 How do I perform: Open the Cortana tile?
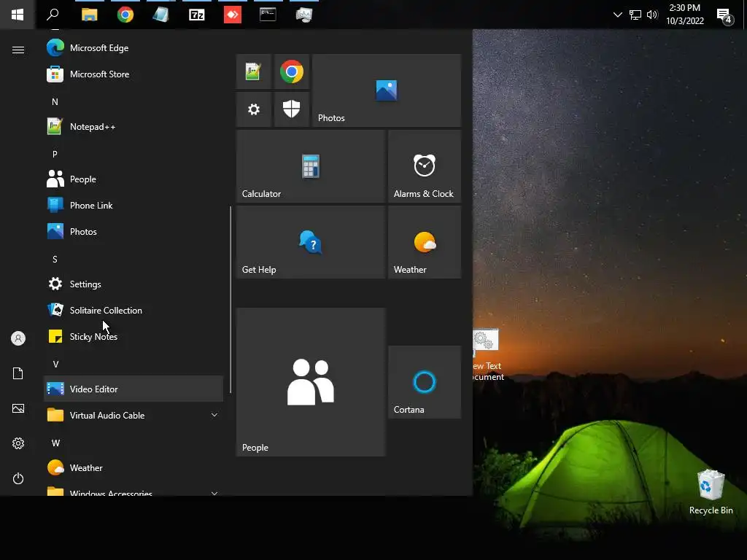[425, 382]
